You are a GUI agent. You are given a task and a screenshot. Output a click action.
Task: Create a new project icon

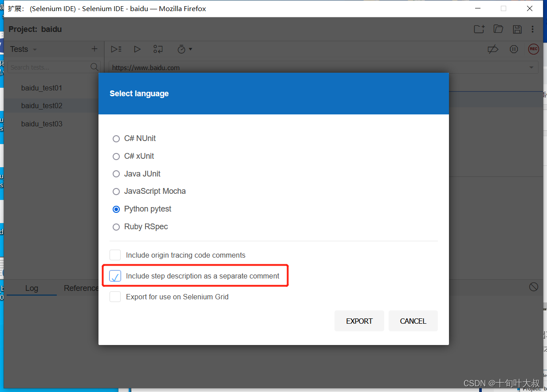coord(479,29)
